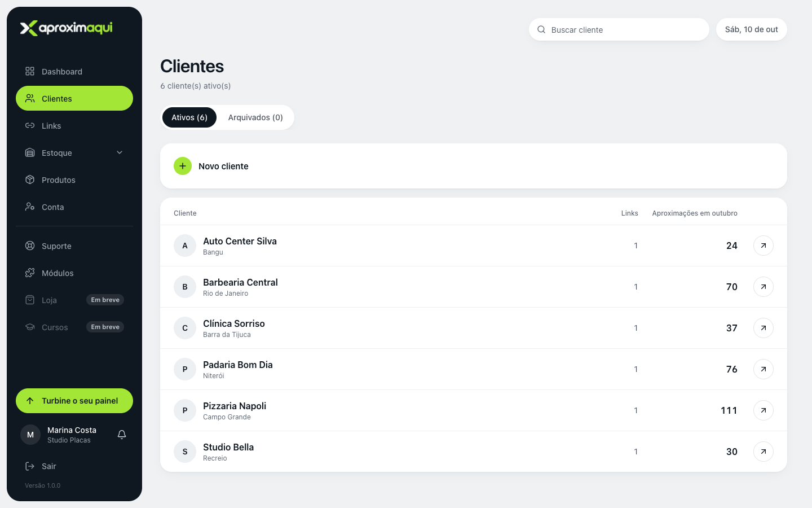
Task: Click the green plus icon for Novo cliente
Action: (183, 166)
